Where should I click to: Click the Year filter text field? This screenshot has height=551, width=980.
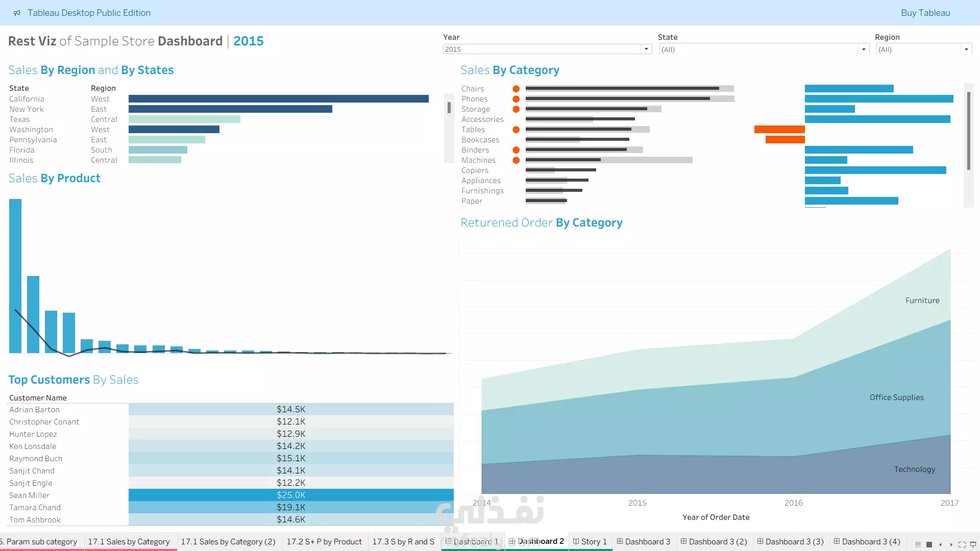point(542,49)
